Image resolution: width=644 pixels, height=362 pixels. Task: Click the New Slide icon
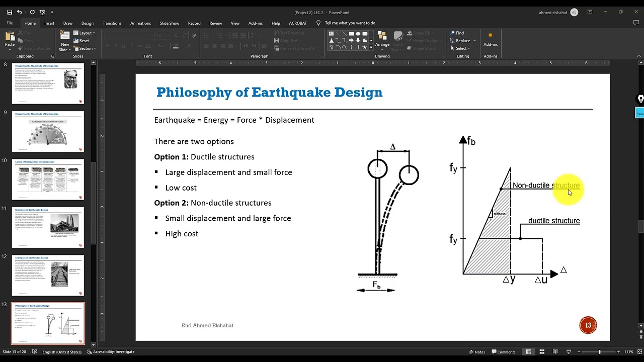coord(65,36)
